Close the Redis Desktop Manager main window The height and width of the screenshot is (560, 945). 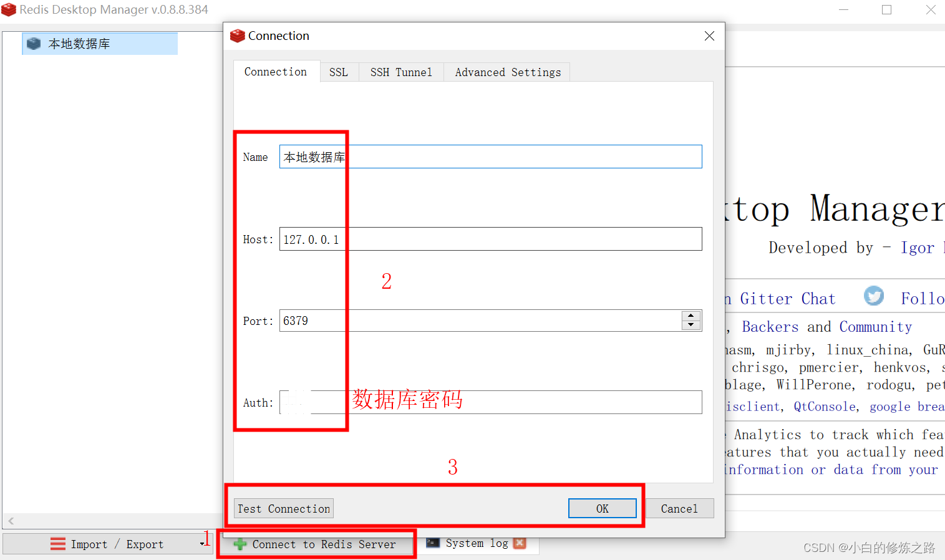point(931,10)
